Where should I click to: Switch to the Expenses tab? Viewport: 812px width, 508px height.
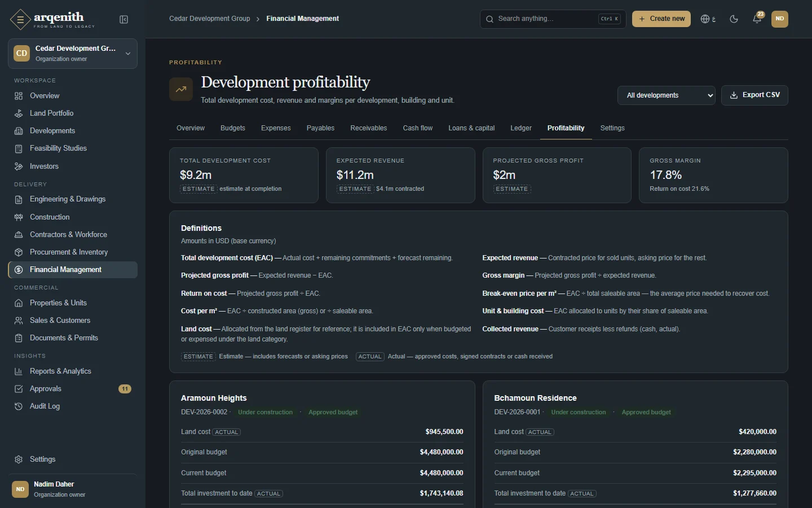click(x=276, y=128)
